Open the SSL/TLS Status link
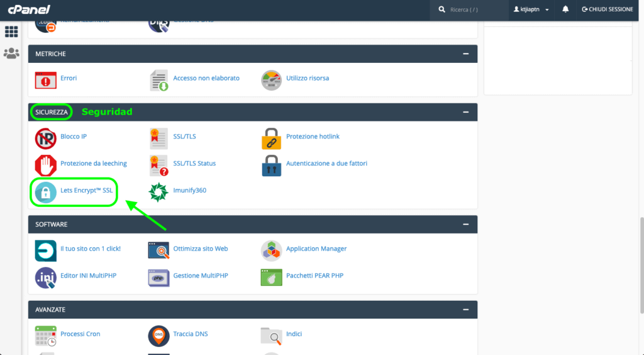Image resolution: width=644 pixels, height=355 pixels. point(194,163)
